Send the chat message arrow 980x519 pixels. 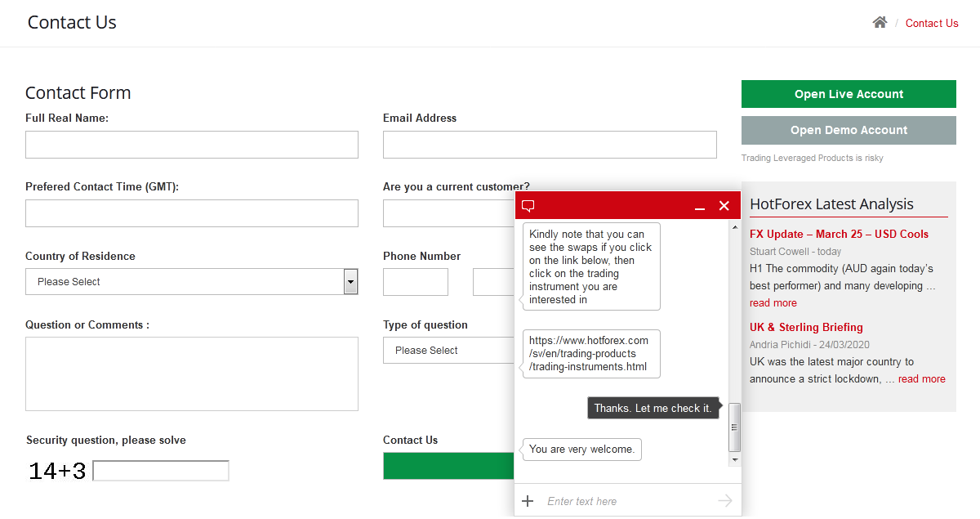pyautogui.click(x=724, y=501)
